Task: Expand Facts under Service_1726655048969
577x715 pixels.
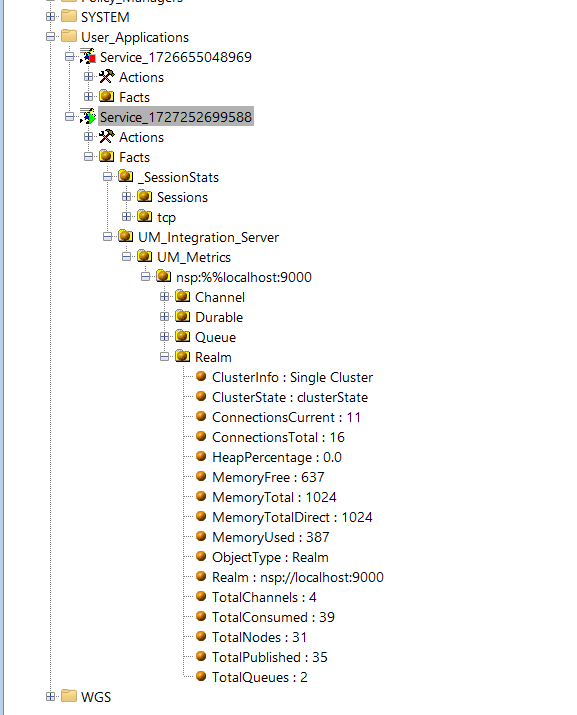Action: (x=88, y=97)
